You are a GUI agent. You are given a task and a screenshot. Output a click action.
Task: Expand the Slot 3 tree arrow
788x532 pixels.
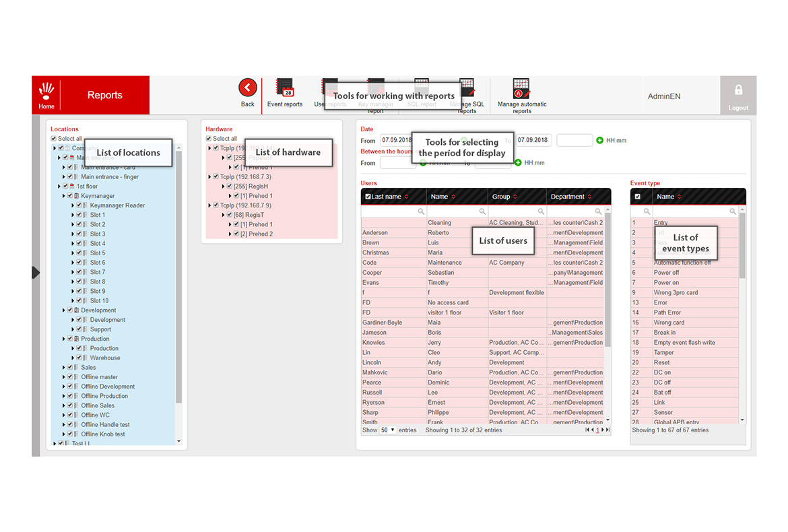tap(72, 234)
